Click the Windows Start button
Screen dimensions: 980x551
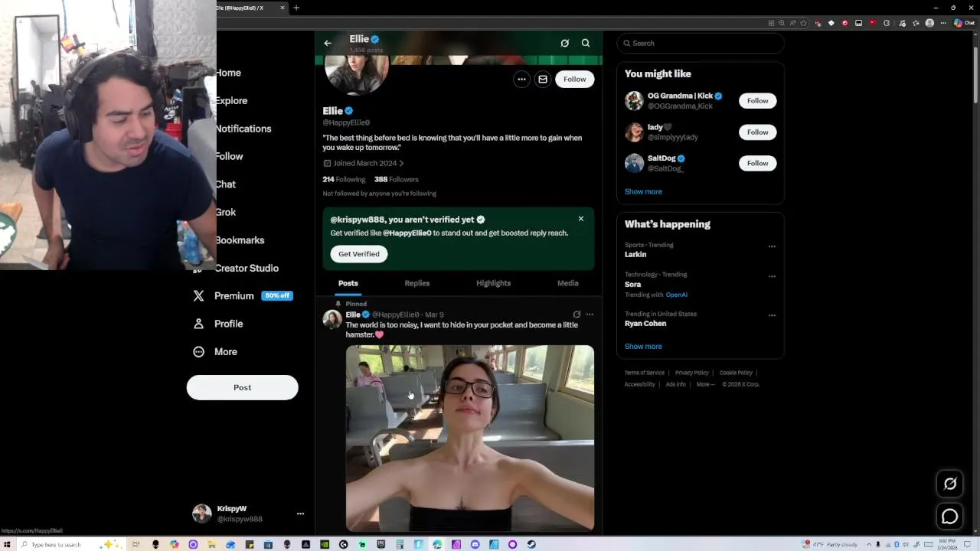7,545
